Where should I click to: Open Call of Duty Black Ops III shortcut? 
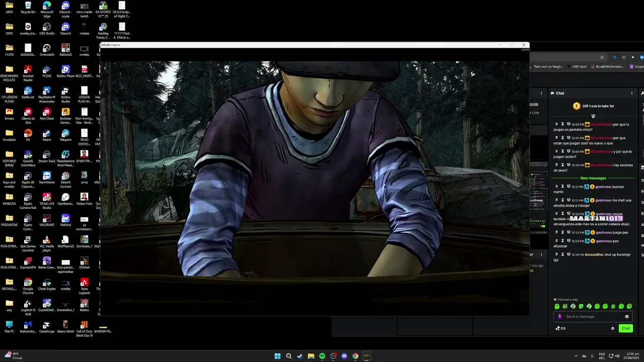[85, 328]
